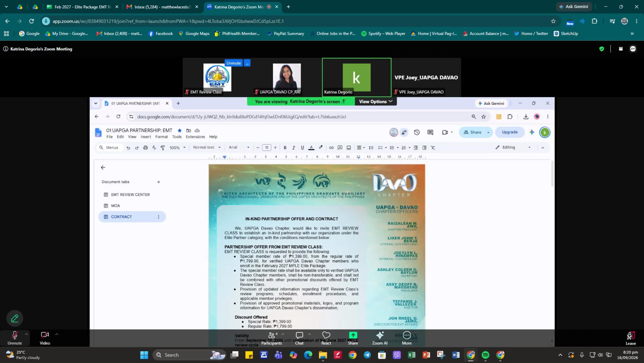The height and width of the screenshot is (363, 644).
Task: Open Windows Start menu
Action: click(144, 355)
